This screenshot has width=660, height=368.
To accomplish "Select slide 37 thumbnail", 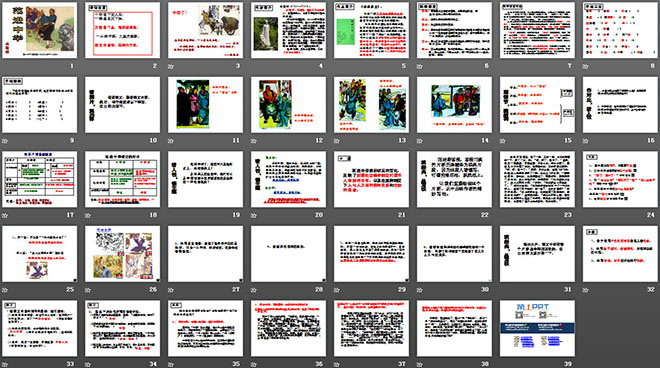I will (x=371, y=328).
